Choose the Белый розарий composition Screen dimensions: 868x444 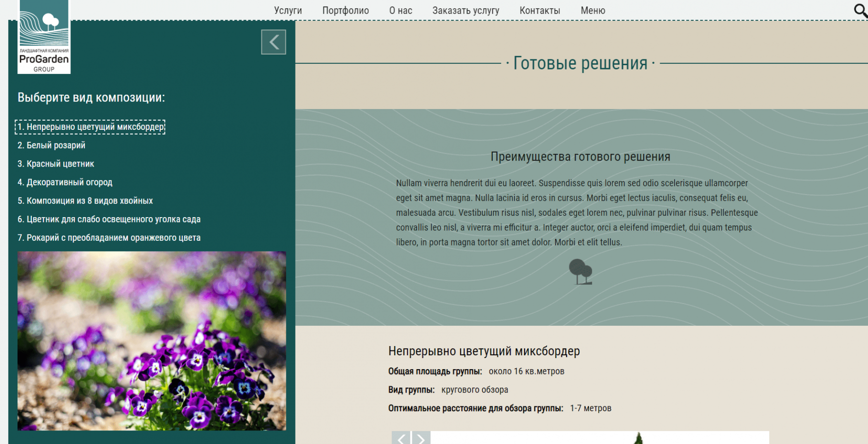[52, 145]
